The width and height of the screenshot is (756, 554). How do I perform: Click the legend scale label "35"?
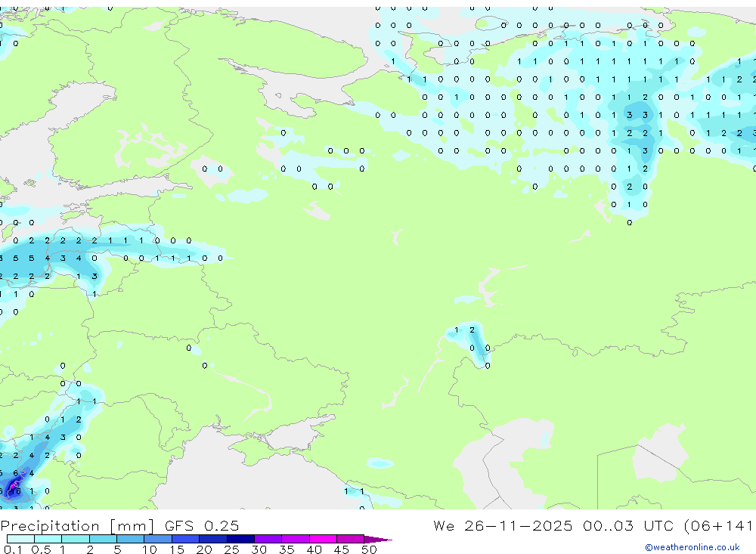pos(287,549)
